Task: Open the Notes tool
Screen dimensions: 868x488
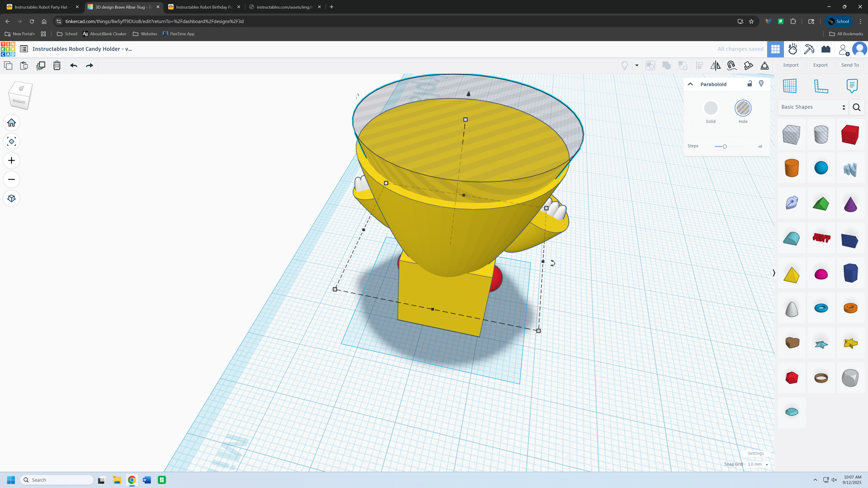Action: pos(852,86)
